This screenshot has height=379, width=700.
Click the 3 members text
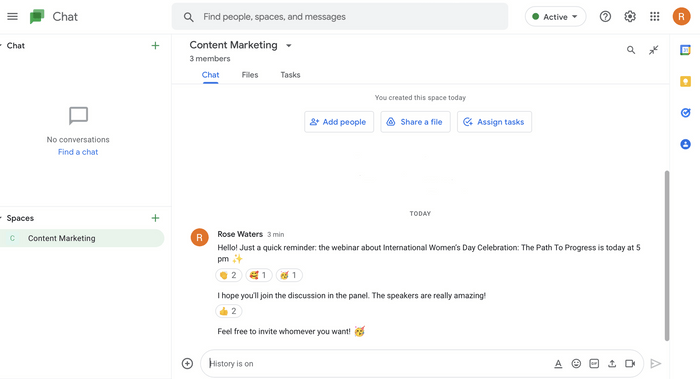210,58
